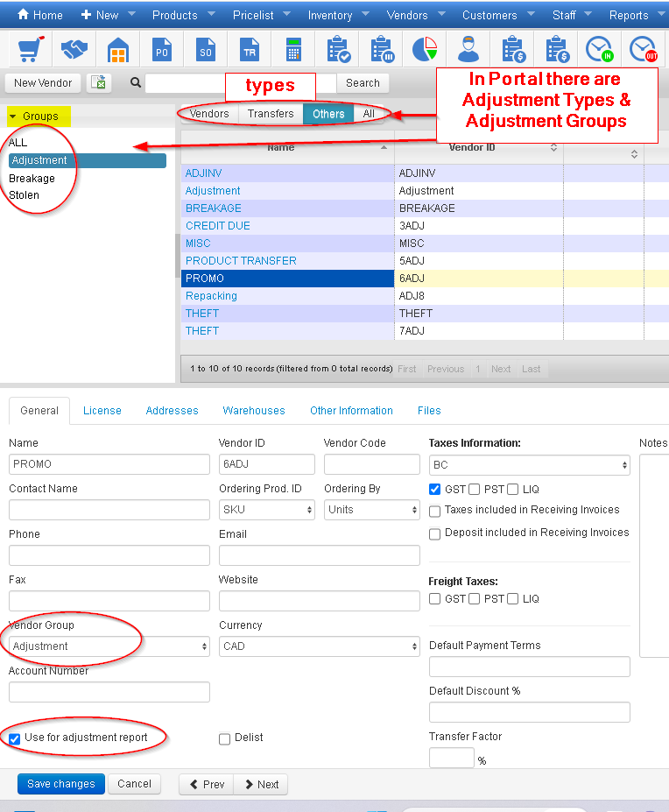Click the clipboard dollar icon beside staff avatar
Screen dimensions: 669x812
[x=514, y=50]
